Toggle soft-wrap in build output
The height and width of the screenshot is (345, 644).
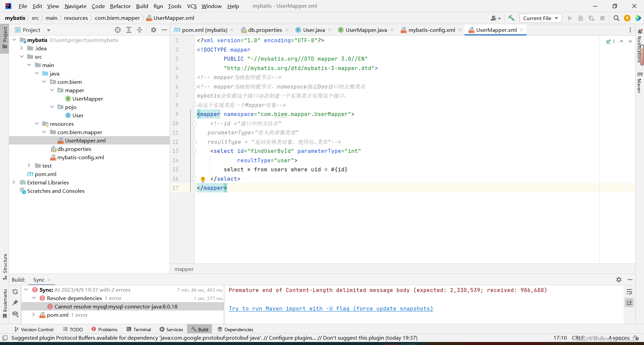(x=629, y=292)
